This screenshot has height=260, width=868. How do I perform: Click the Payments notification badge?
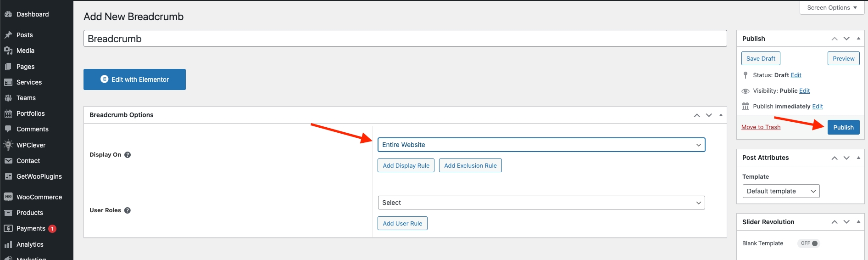point(52,229)
